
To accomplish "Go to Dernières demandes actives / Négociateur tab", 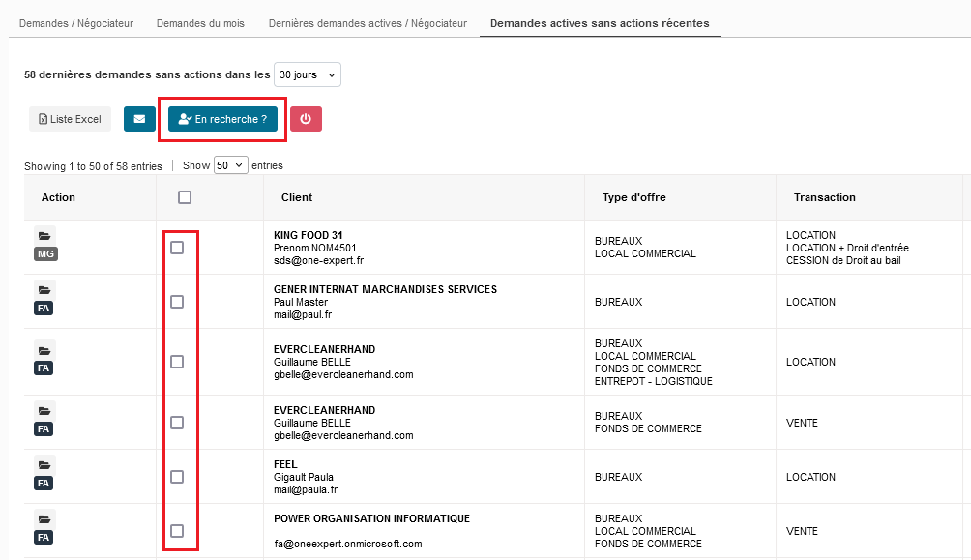I will point(368,22).
